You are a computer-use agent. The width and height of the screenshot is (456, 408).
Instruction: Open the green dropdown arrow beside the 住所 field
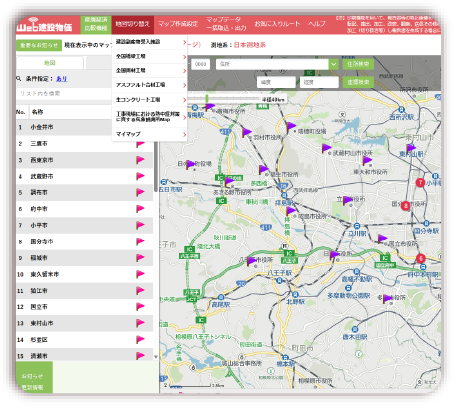(x=333, y=64)
